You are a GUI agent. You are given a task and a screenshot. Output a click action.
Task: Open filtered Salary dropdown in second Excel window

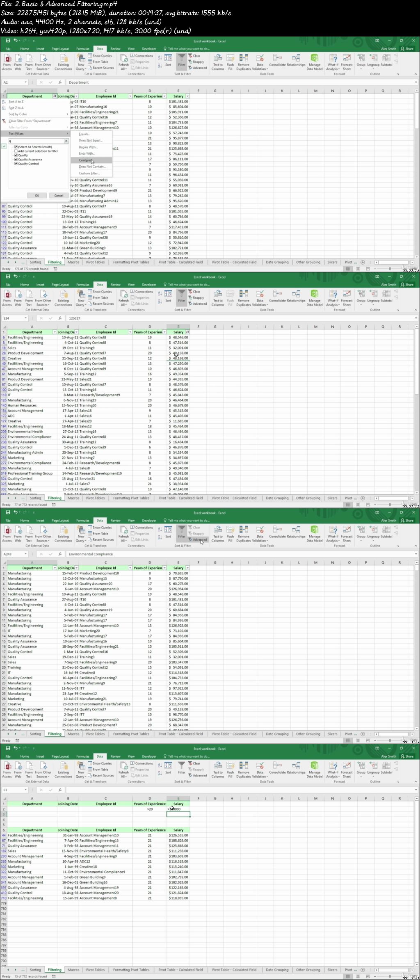[x=187, y=332]
